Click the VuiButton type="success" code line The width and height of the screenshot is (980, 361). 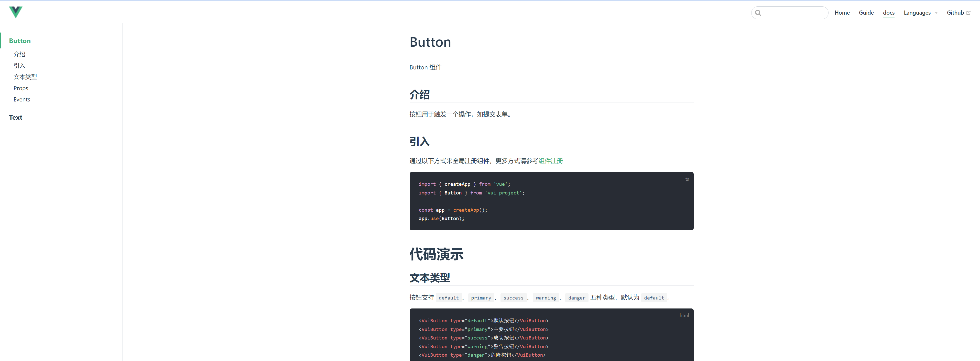click(x=484, y=338)
